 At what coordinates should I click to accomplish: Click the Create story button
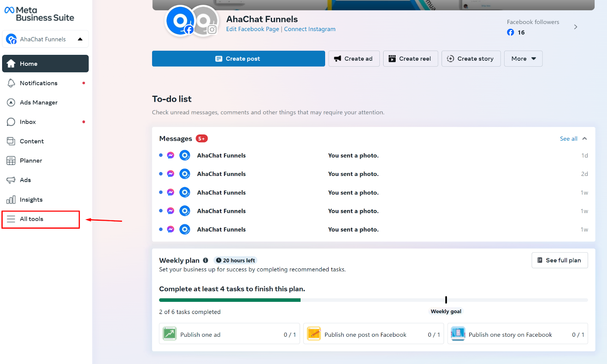point(471,59)
